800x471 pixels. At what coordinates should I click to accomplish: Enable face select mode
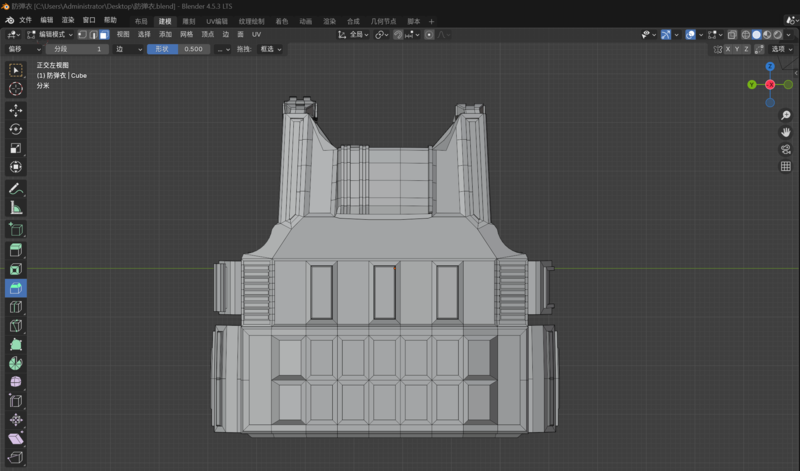104,34
